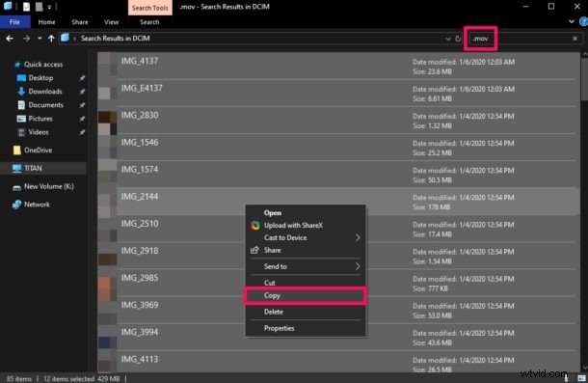
Task: Open the quick access toolbar customize dropdown
Action: click(49, 7)
